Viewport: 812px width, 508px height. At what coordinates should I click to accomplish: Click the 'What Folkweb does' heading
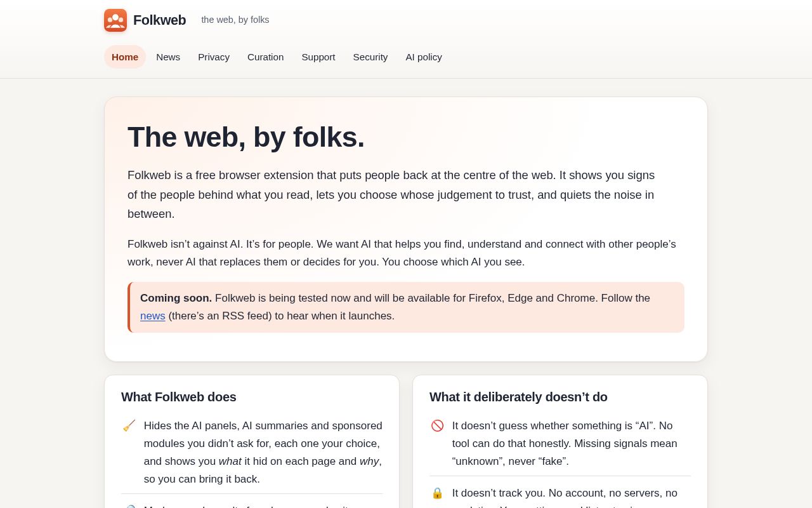(179, 397)
